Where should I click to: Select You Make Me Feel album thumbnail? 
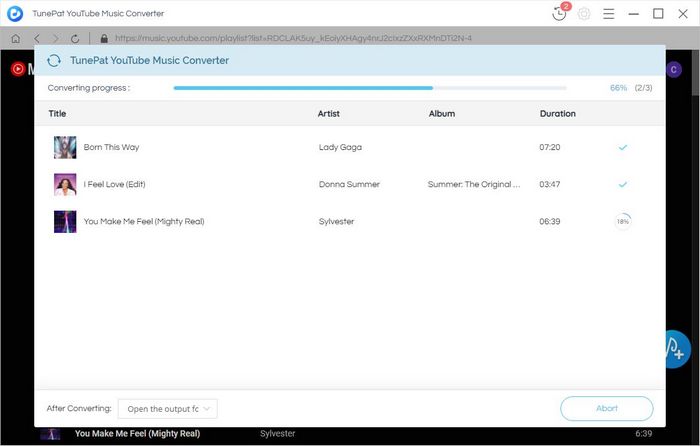click(x=65, y=221)
